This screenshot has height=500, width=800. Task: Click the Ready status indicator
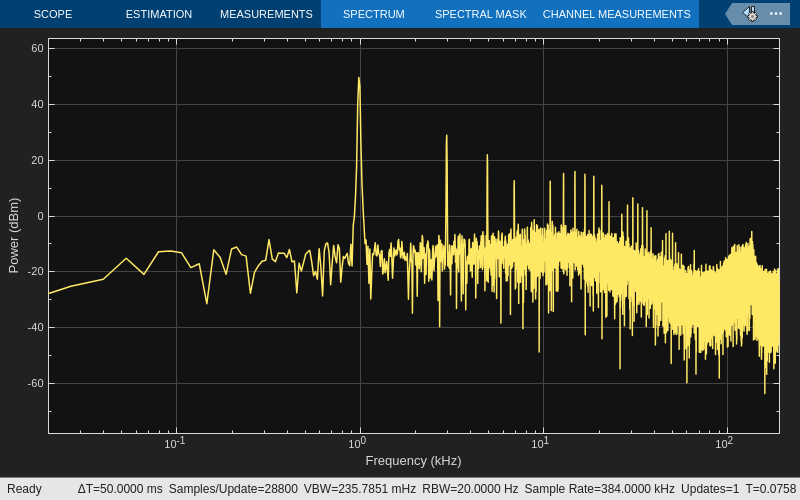click(x=24, y=489)
